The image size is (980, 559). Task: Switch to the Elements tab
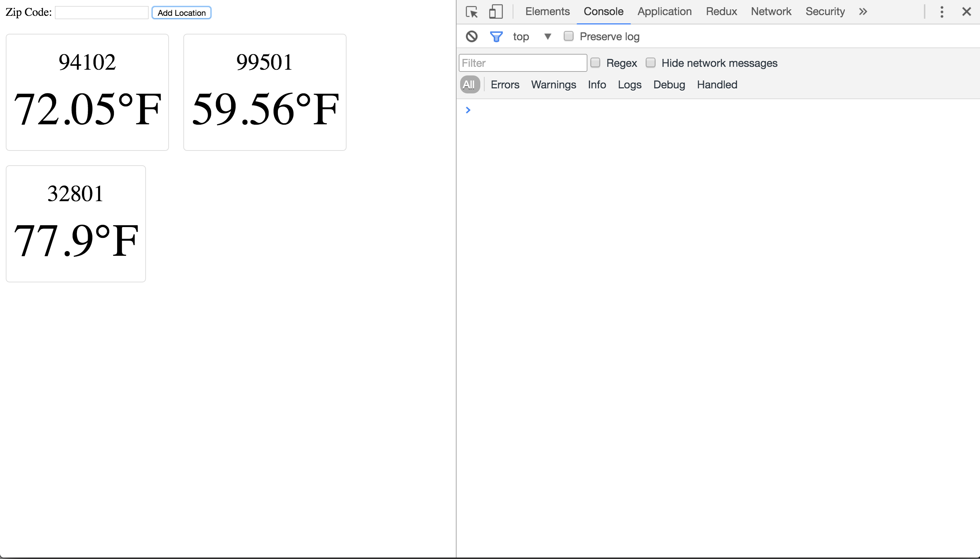tap(547, 11)
